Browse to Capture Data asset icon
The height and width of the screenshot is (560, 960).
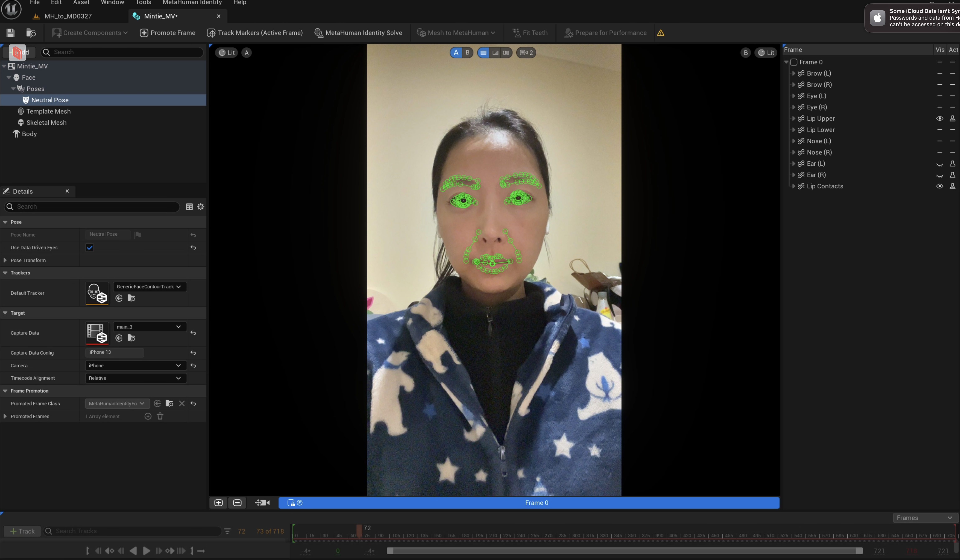pos(131,338)
